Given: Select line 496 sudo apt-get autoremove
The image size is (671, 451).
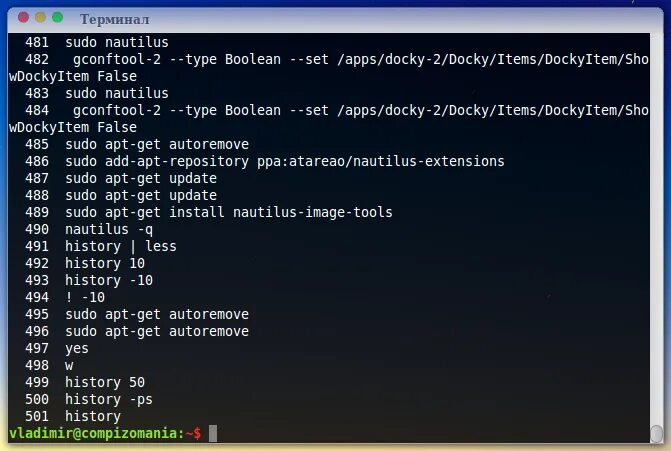Looking at the screenshot, I should 137,331.
